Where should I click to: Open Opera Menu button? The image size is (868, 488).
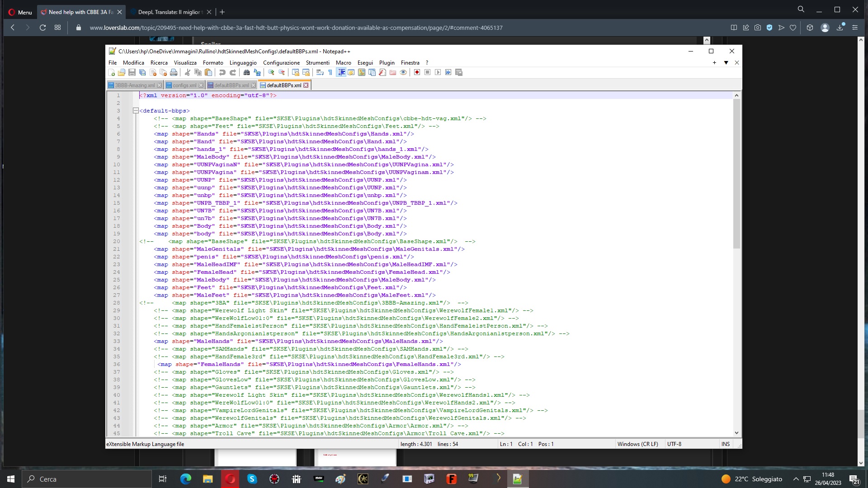coord(20,12)
